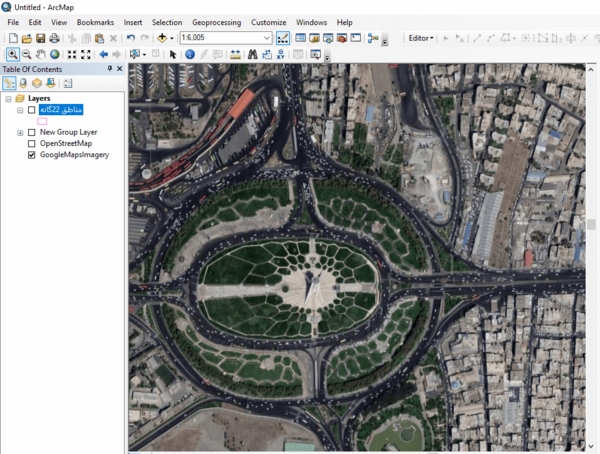Turn on OpenStreetMap layer
Screen dimensions: 600x454
(x=32, y=144)
